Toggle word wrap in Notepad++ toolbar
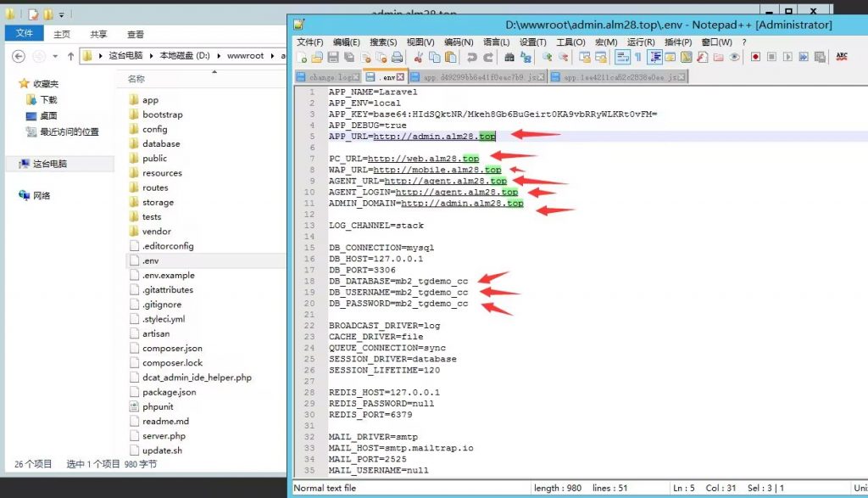This screenshot has width=868, height=498. [x=622, y=58]
